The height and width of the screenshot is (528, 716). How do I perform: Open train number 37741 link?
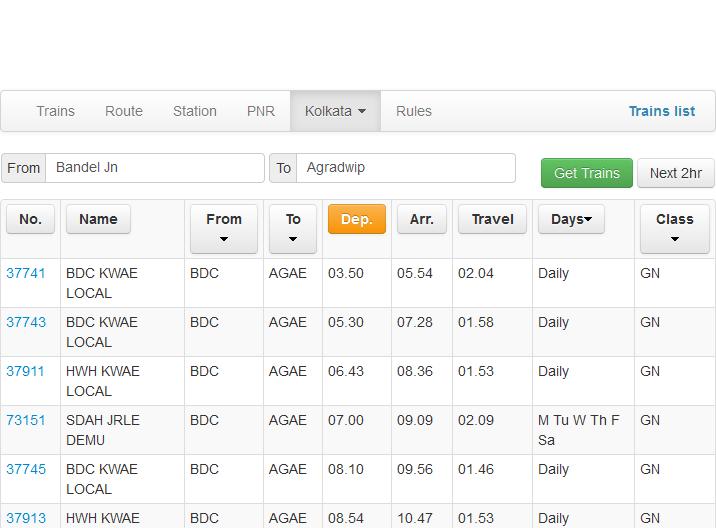tap(26, 273)
